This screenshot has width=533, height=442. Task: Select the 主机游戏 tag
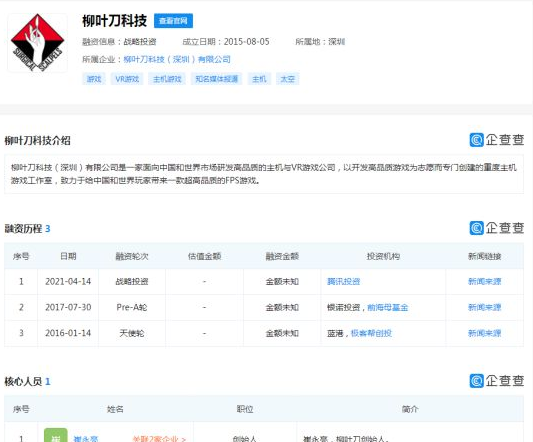pyautogui.click(x=167, y=79)
